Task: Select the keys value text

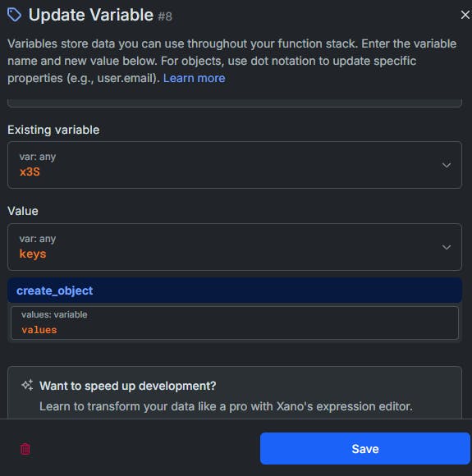Action: [33, 254]
